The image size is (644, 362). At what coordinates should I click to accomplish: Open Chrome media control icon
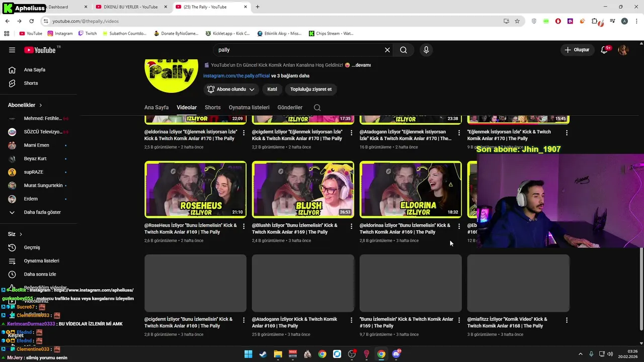(612, 21)
